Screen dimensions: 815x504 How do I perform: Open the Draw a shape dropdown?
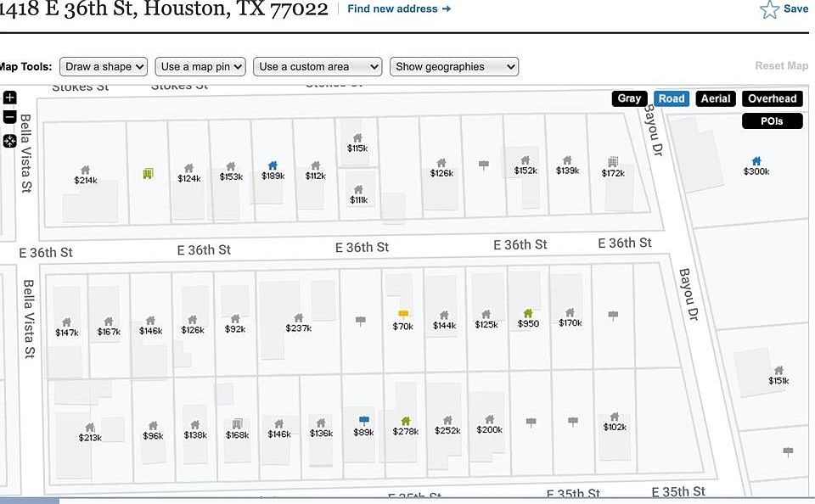[104, 66]
